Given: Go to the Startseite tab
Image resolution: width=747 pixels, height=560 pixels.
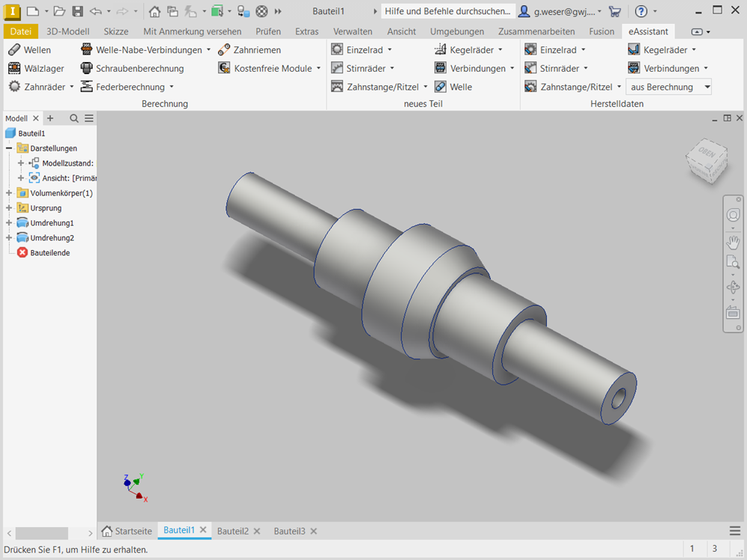Looking at the screenshot, I should 127,531.
